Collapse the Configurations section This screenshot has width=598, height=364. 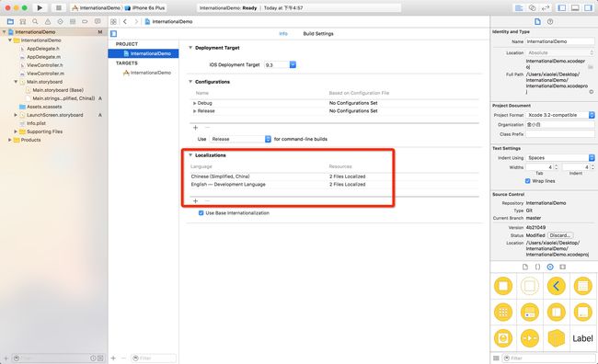point(190,82)
